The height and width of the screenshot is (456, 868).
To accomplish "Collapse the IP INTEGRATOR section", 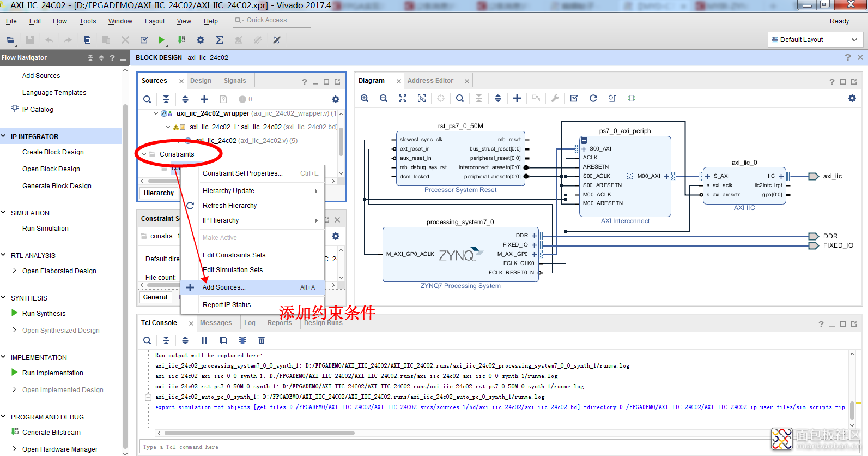I will pos(3,136).
